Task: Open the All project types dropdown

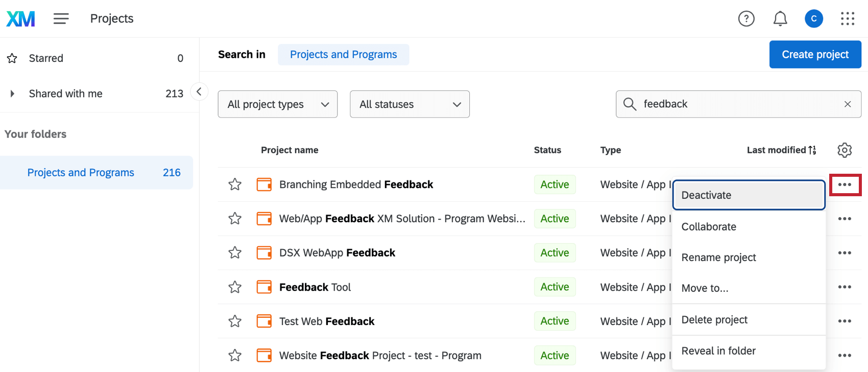Action: pos(277,104)
